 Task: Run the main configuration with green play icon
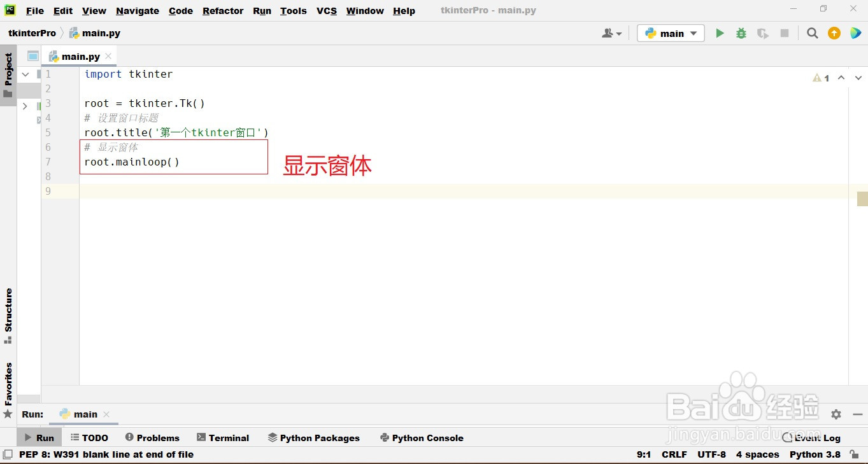pyautogui.click(x=720, y=32)
